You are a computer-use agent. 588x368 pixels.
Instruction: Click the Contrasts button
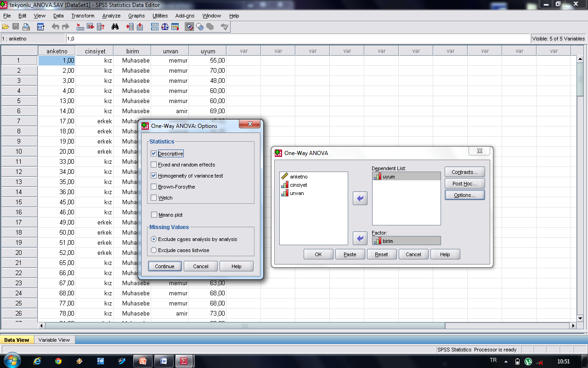pos(465,172)
